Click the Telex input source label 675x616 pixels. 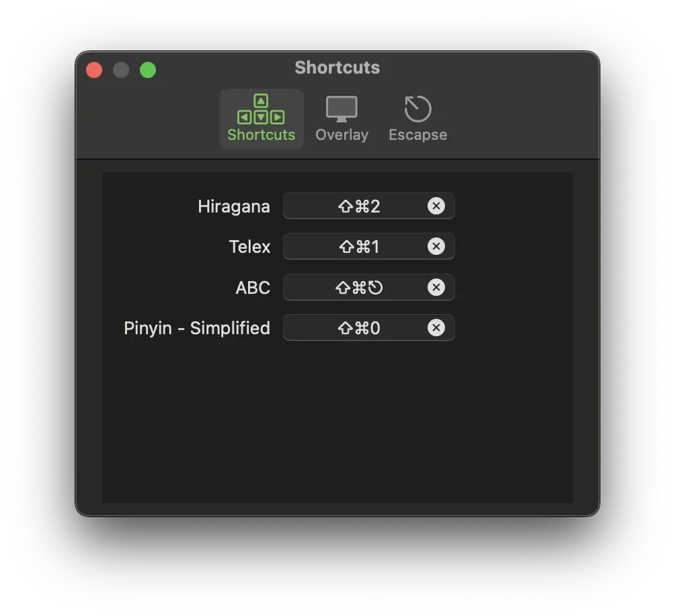point(249,247)
